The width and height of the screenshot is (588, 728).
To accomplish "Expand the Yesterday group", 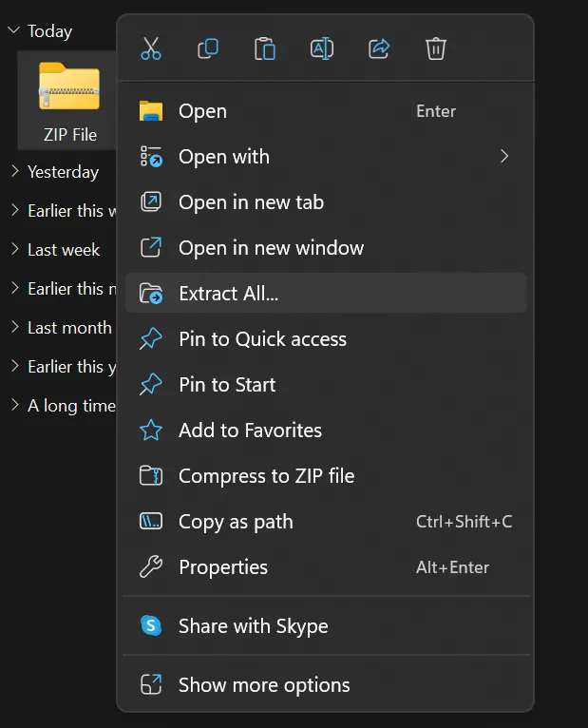I will pyautogui.click(x=14, y=172).
